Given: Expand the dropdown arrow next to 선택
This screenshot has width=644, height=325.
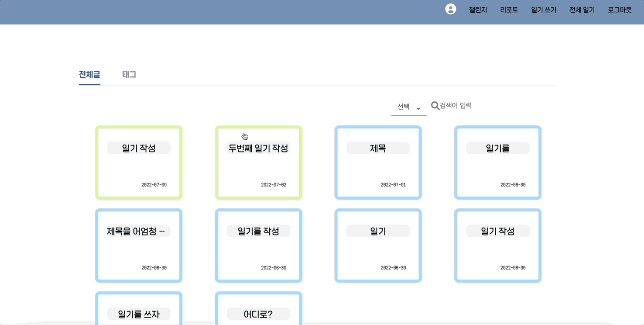Looking at the screenshot, I should click(418, 107).
